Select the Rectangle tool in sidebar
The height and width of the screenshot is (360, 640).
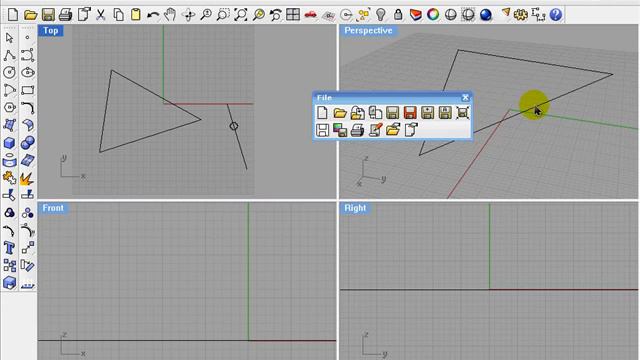click(x=27, y=90)
